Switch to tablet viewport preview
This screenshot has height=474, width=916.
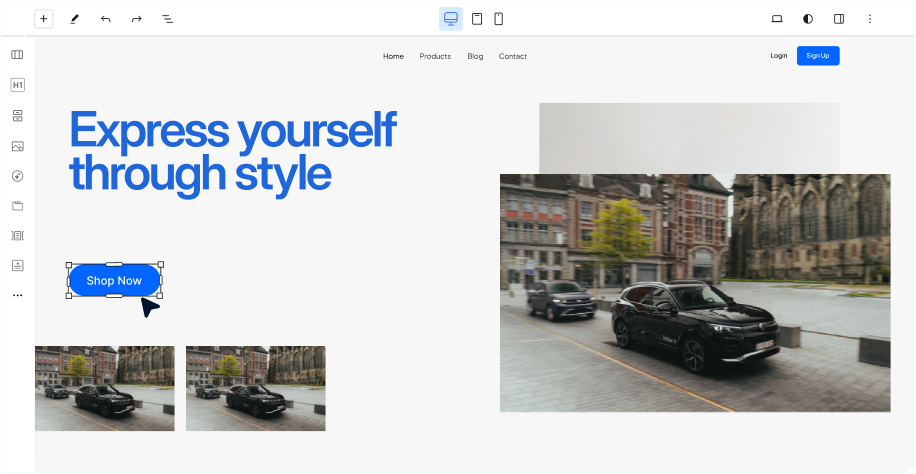point(477,19)
